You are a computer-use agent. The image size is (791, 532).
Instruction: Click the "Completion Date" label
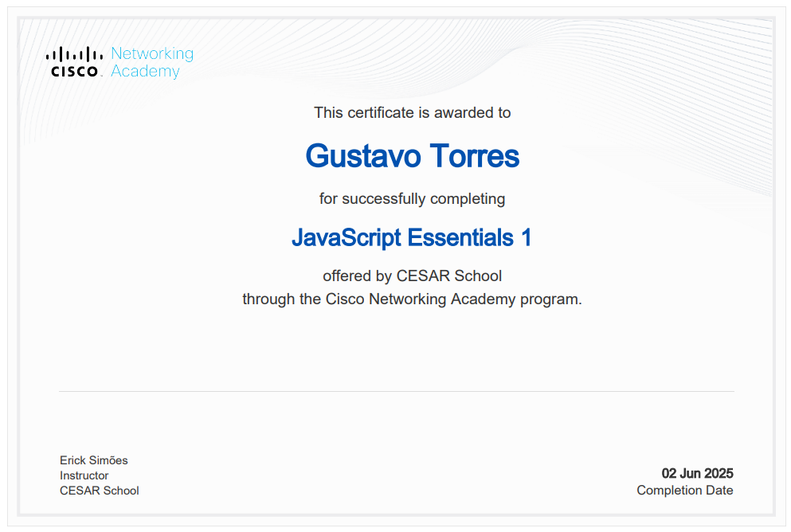684,490
